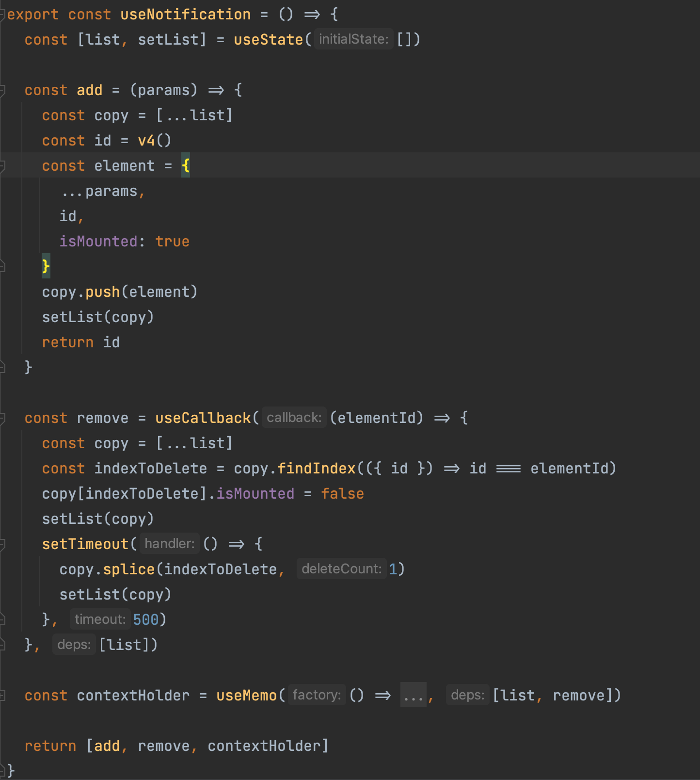Click the v4() call
700x780 pixels.
155,141
